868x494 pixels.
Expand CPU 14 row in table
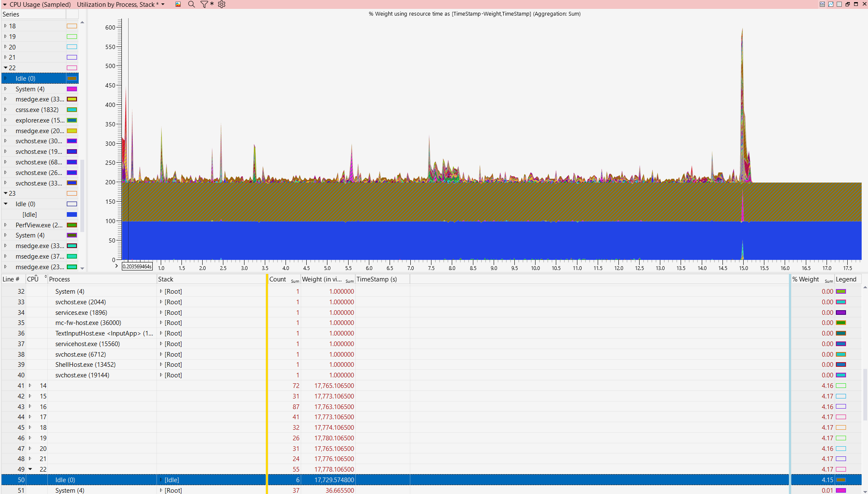30,385
